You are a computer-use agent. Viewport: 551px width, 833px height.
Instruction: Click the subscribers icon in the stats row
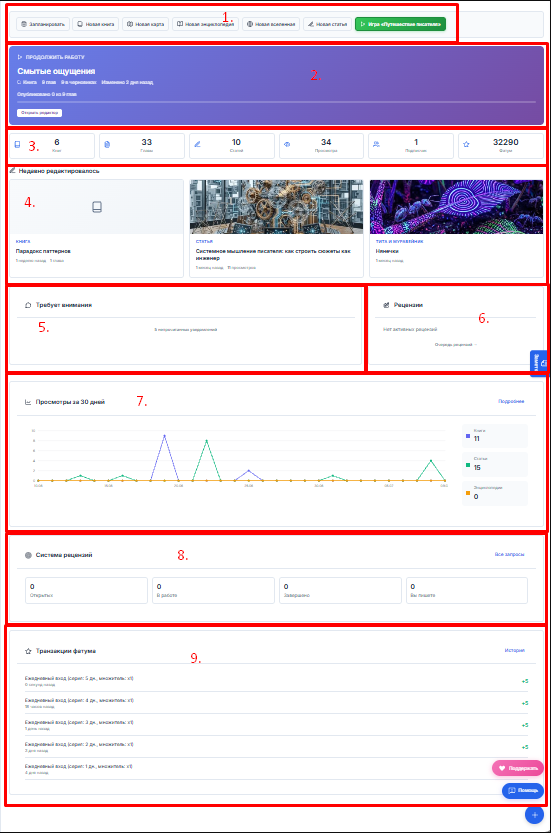376,144
